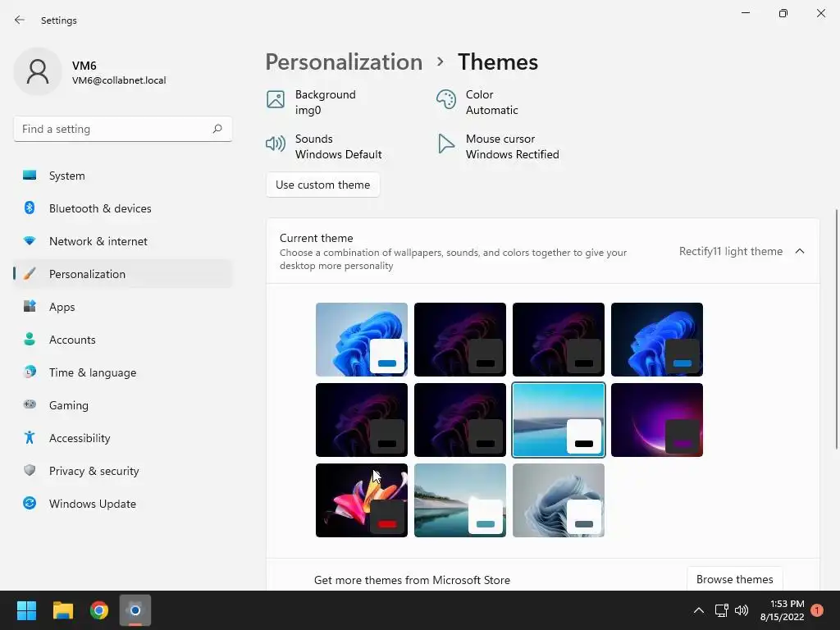Select the second dark theme in second row

coord(459,419)
